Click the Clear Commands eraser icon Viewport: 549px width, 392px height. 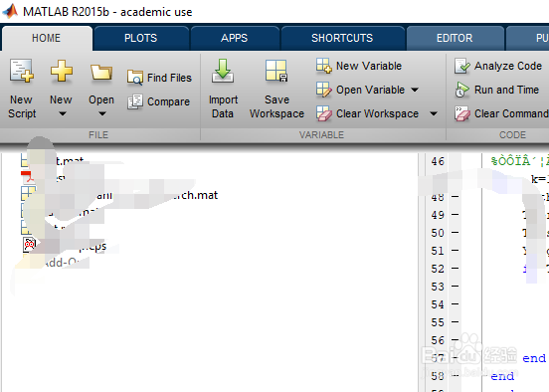[x=461, y=113]
